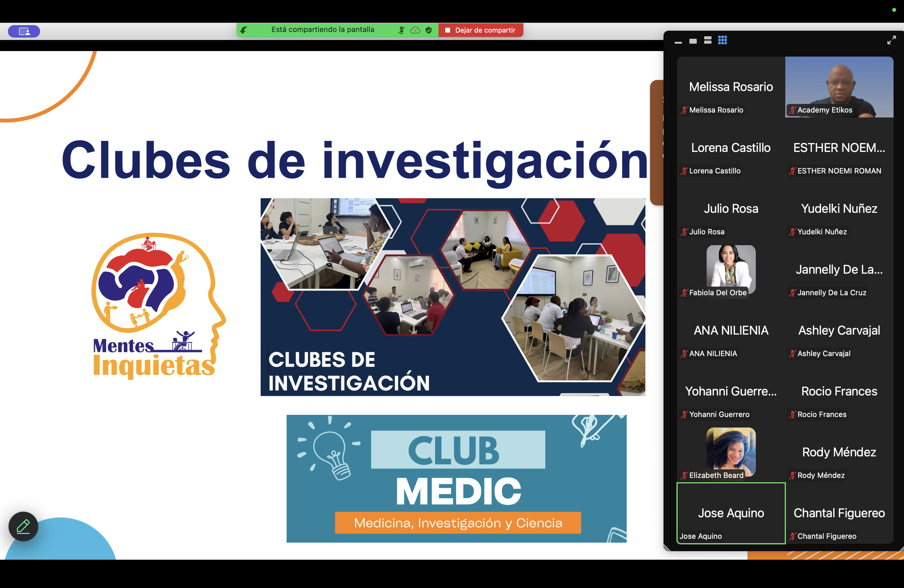Click the purple screen share pill icon
The height and width of the screenshot is (588, 904).
pos(24,31)
